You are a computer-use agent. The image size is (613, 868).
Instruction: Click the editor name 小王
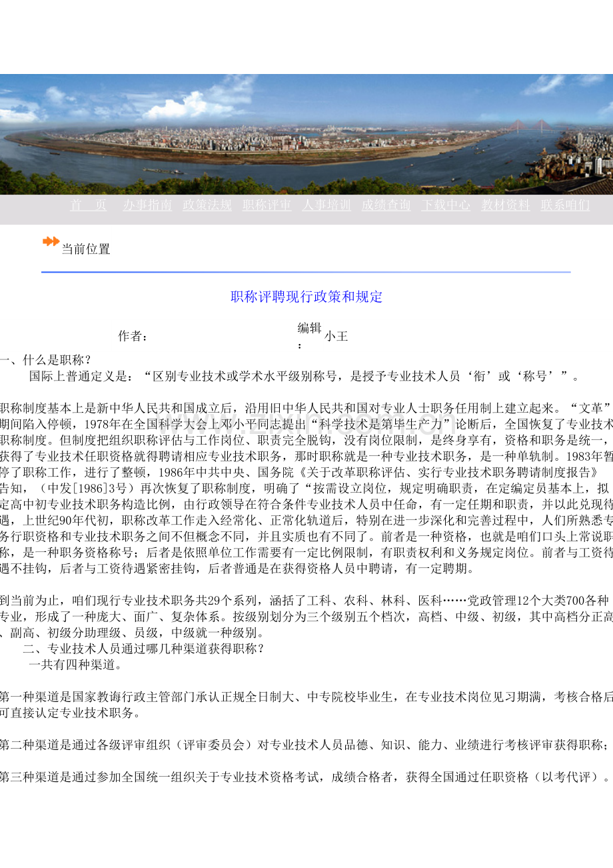tap(336, 336)
